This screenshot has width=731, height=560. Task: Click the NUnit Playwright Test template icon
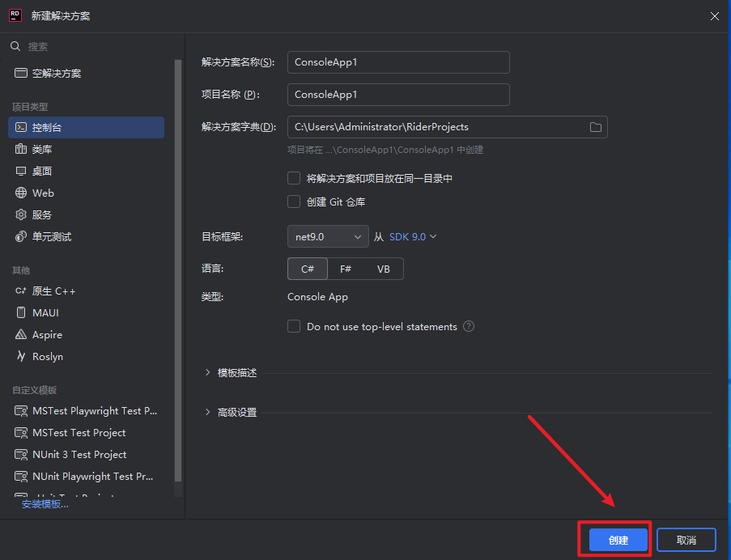tap(21, 477)
